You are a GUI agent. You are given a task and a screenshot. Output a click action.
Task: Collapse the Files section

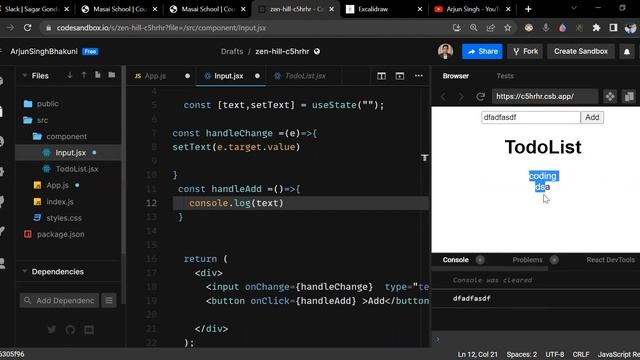(40, 76)
